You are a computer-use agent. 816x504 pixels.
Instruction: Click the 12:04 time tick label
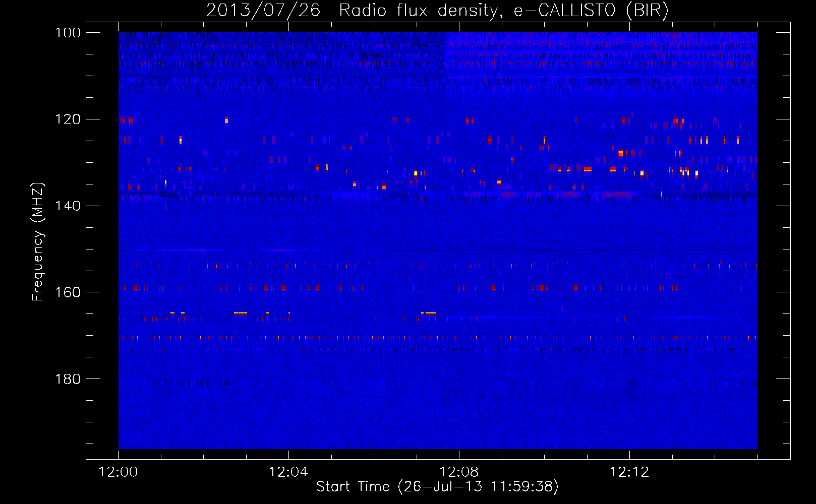(288, 472)
